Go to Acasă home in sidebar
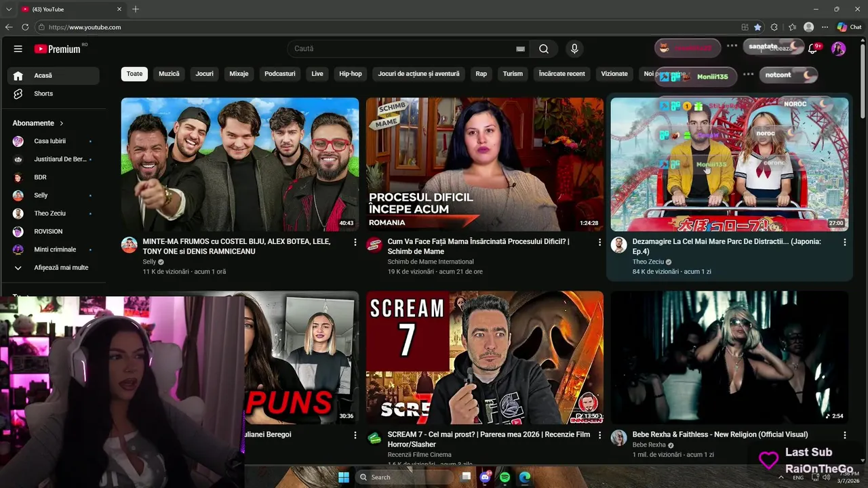Screen dimensions: 868x488 [x=54, y=75]
